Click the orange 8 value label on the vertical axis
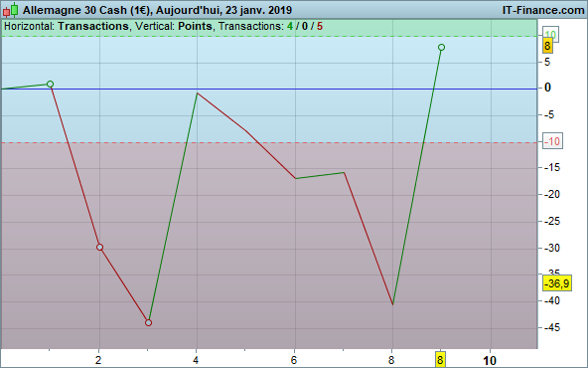 point(547,46)
